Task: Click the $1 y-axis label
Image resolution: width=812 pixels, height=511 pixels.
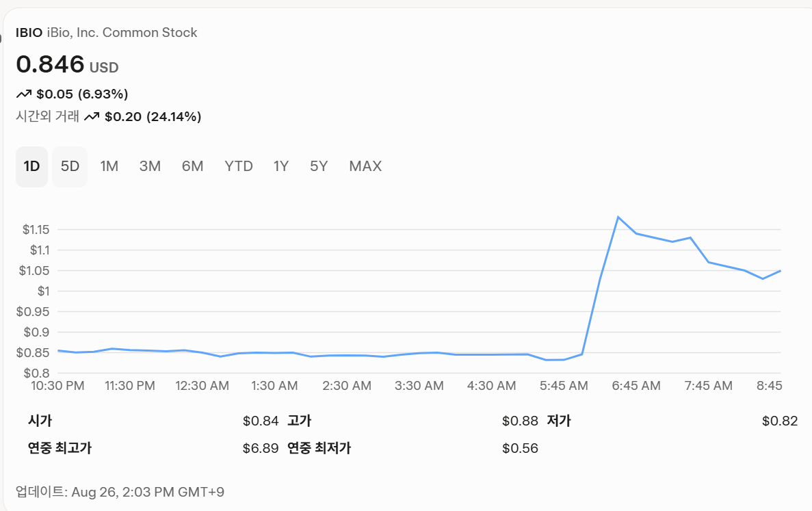Action: pyautogui.click(x=44, y=291)
